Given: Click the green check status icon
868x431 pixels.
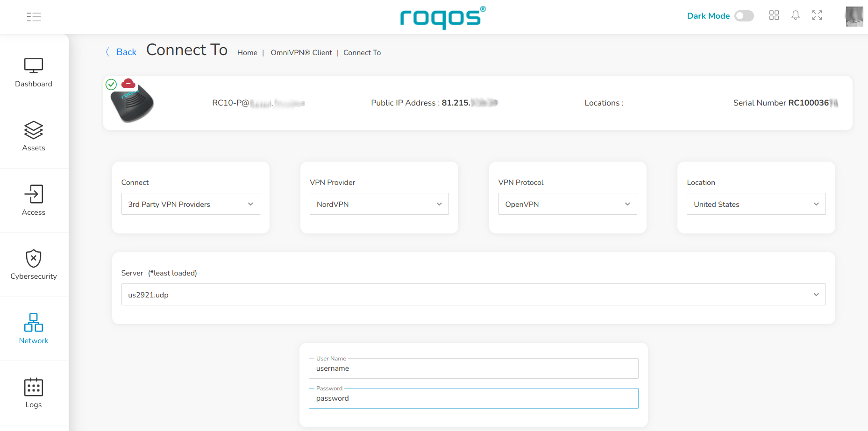Looking at the screenshot, I should pos(111,85).
